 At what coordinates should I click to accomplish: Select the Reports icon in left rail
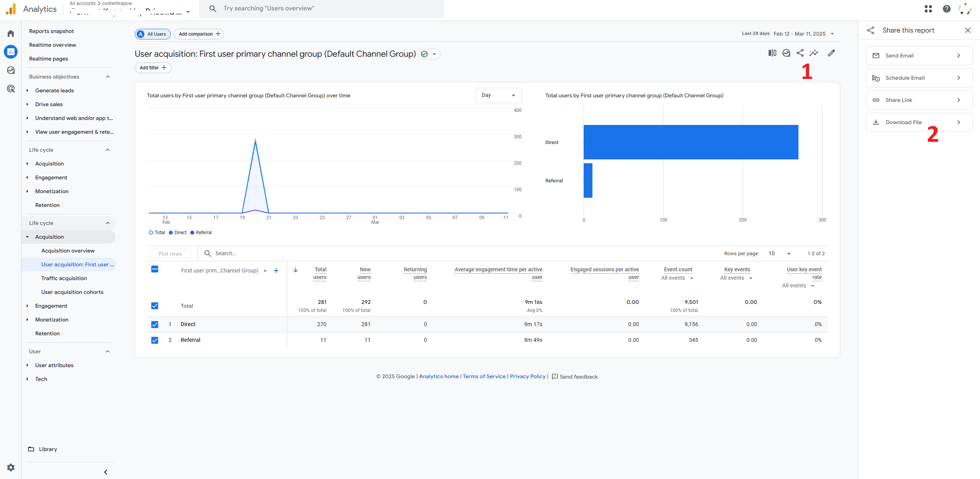coord(11,52)
